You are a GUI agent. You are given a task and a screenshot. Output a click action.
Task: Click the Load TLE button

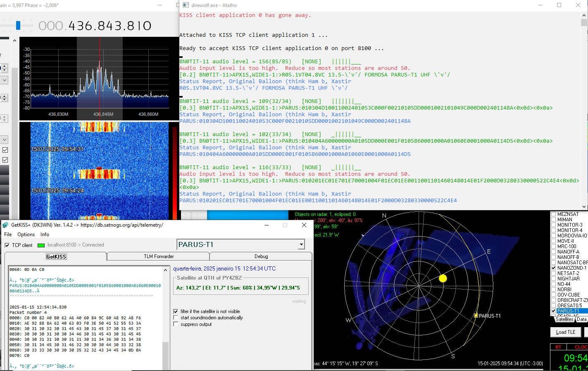[x=566, y=332]
